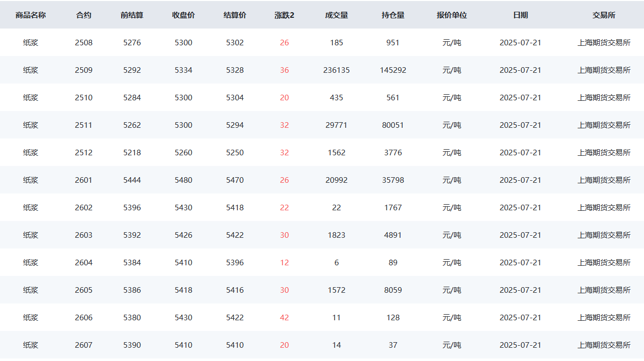Select the 结算价 column header
The width and height of the screenshot is (644, 361).
point(235,15)
